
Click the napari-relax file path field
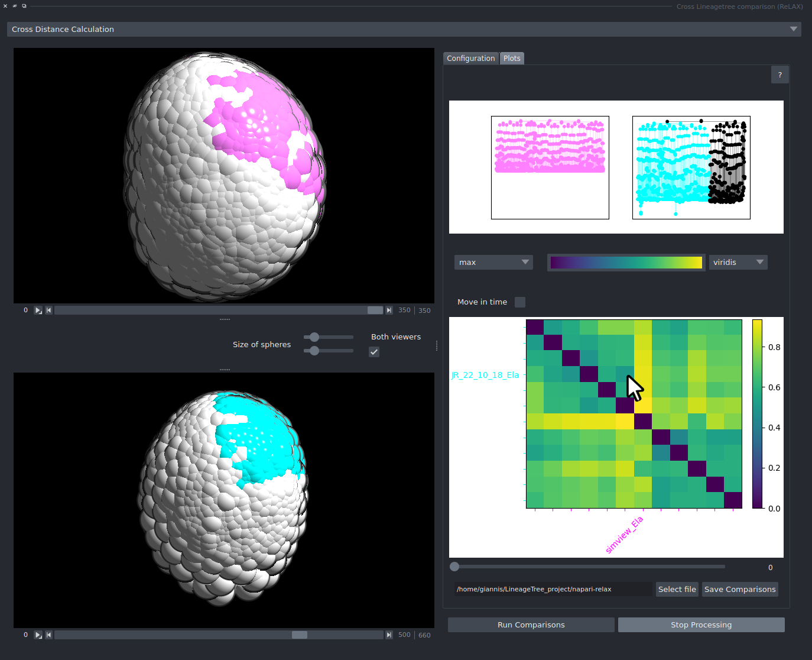pos(553,589)
